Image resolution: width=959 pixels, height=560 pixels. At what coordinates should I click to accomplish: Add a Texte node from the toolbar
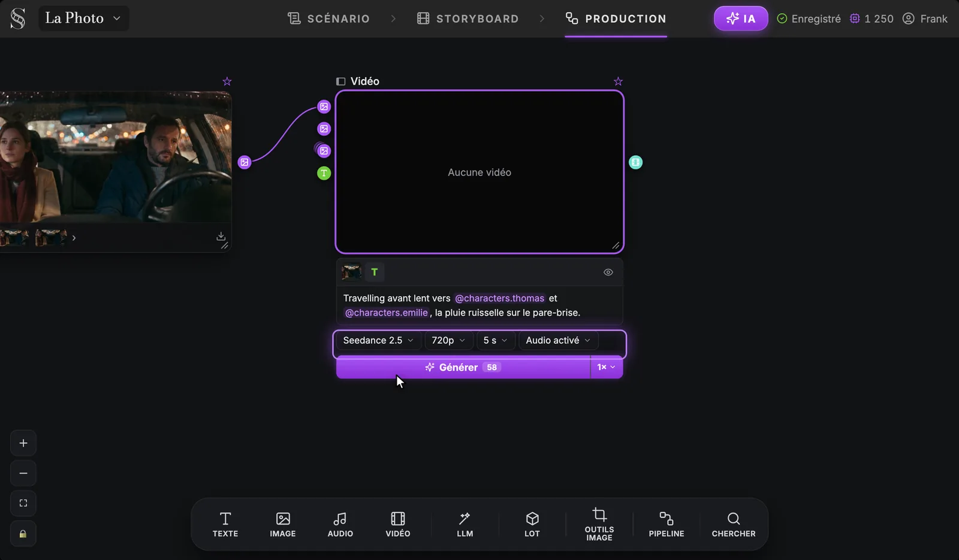(225, 525)
